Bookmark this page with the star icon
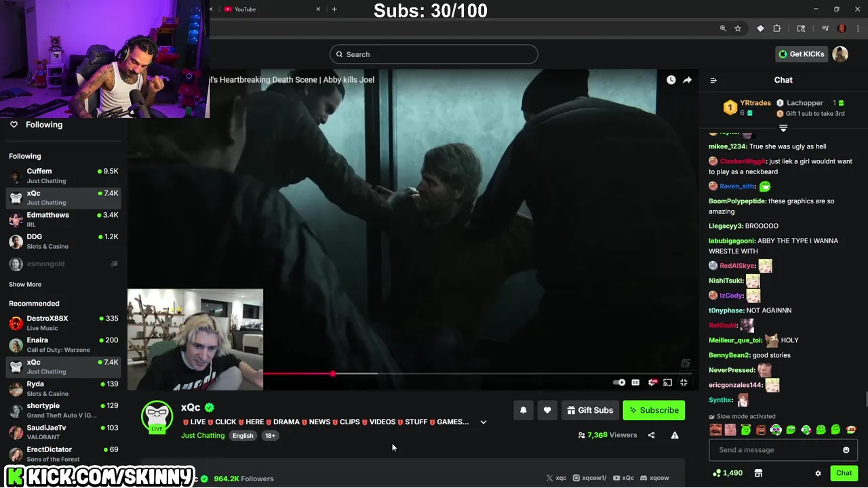The image size is (868, 488). [x=738, y=28]
